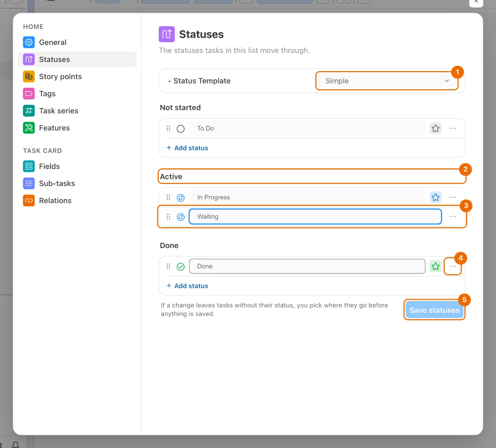The image size is (496, 448).
Task: Click the purple Statuses sidebar icon
Action: click(x=29, y=59)
